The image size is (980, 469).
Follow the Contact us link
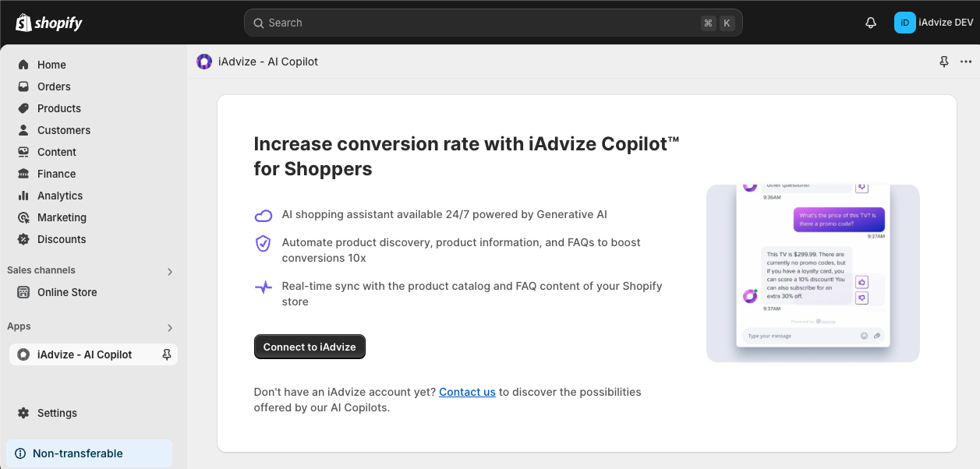pos(467,392)
